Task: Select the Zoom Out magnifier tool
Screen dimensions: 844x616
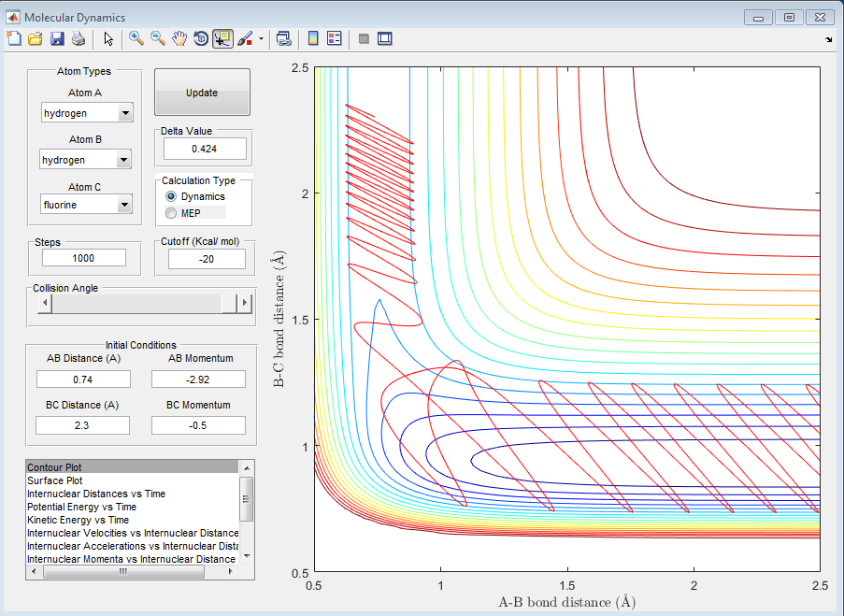Action: (158, 38)
